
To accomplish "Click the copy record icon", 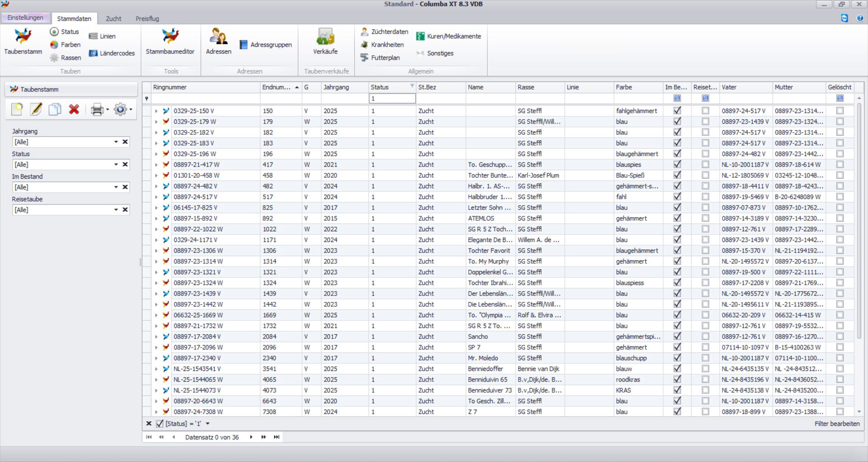I will tap(55, 110).
